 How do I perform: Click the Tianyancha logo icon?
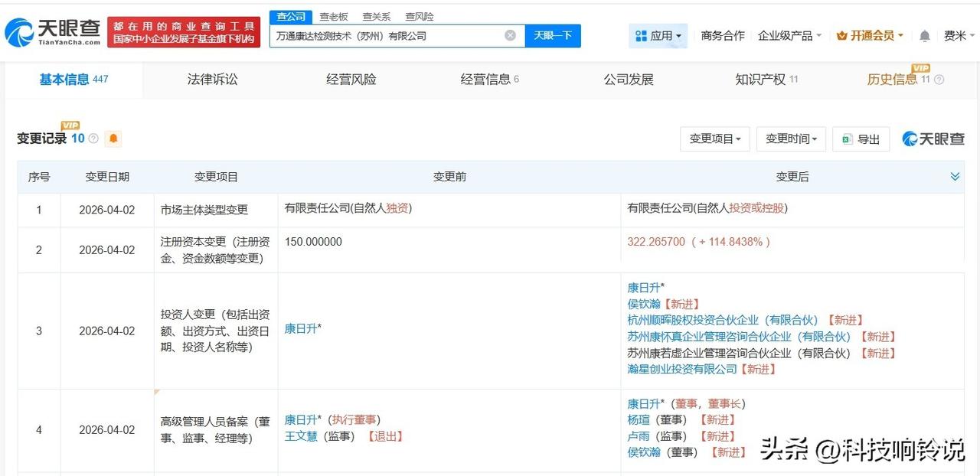tap(19, 29)
